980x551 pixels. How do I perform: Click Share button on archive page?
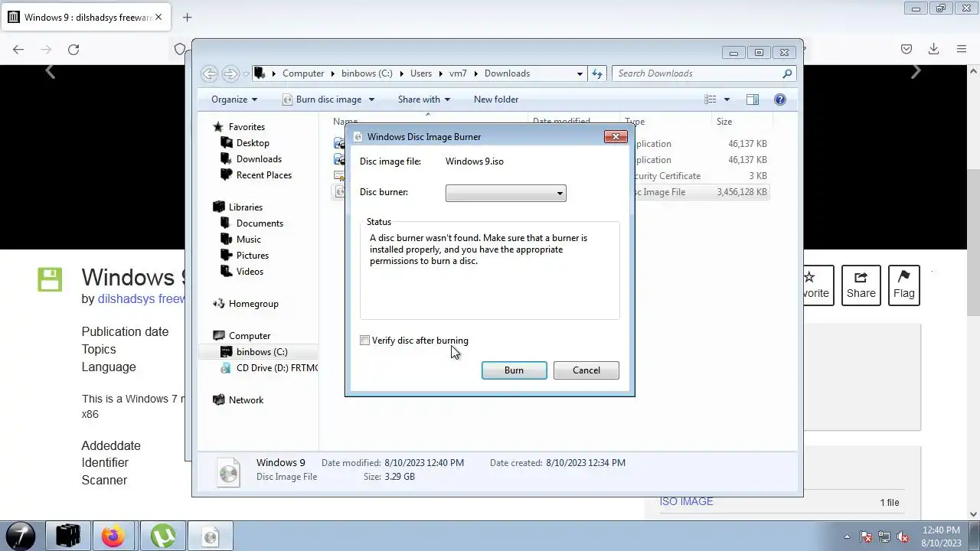coord(861,285)
